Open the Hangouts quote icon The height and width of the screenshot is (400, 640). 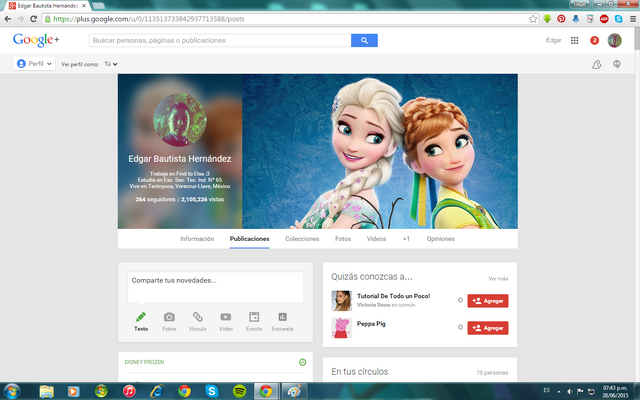pos(617,64)
